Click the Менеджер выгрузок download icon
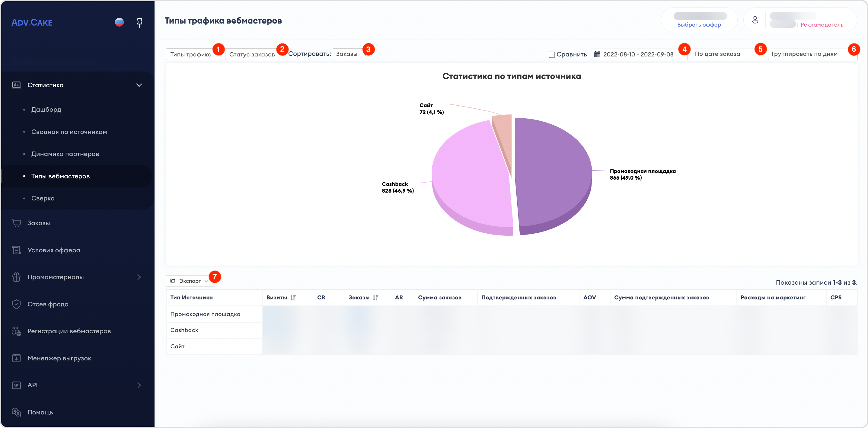 pyautogui.click(x=17, y=358)
